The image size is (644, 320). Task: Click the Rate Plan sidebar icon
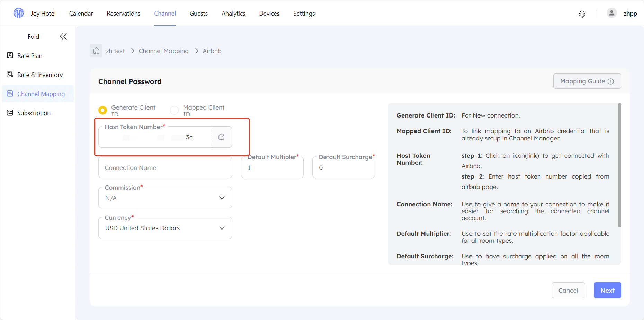point(10,55)
